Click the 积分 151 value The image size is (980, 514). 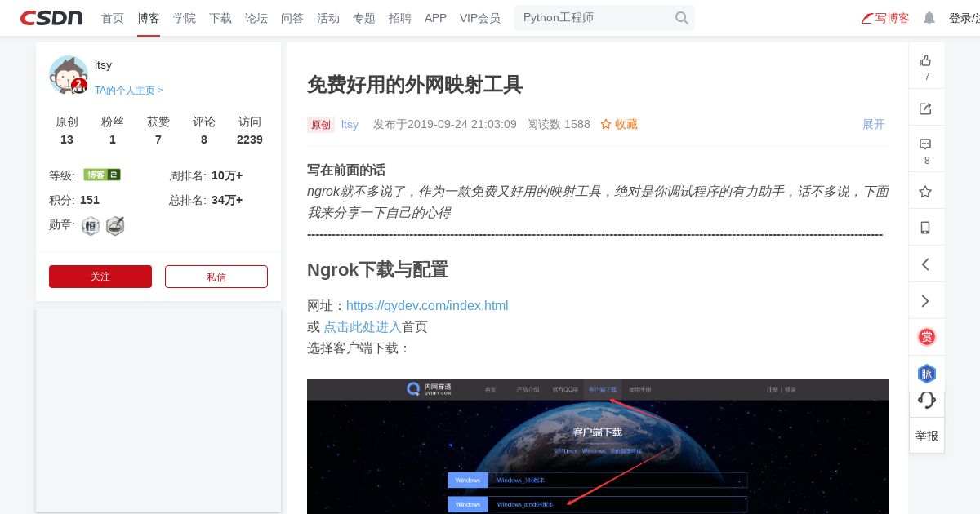90,200
